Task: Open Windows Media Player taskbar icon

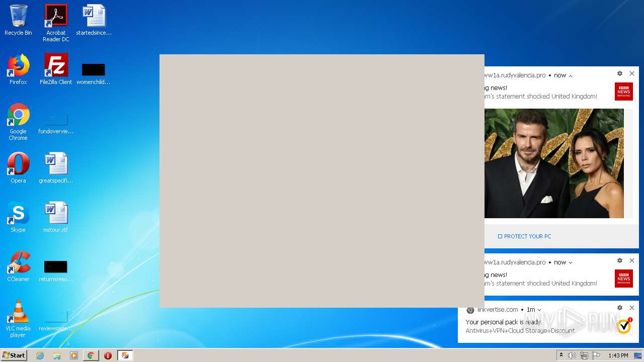Action: click(74, 355)
